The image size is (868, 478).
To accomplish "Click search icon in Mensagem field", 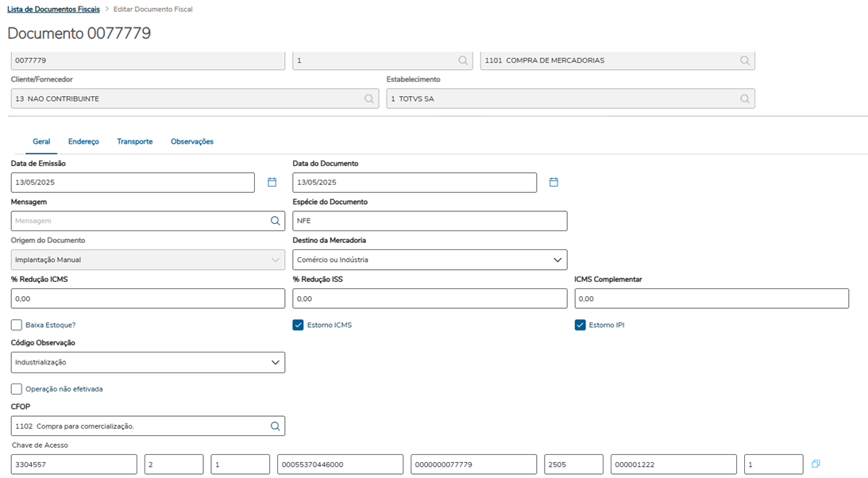I will pyautogui.click(x=275, y=221).
